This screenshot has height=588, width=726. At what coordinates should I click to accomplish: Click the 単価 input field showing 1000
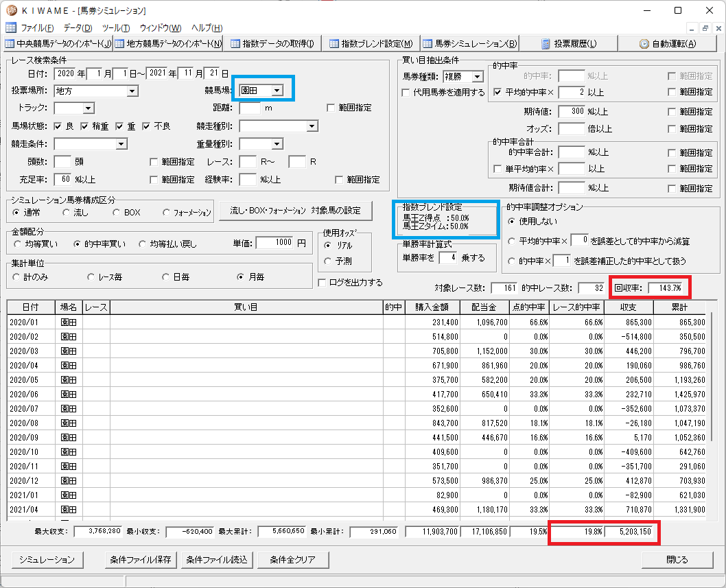274,243
